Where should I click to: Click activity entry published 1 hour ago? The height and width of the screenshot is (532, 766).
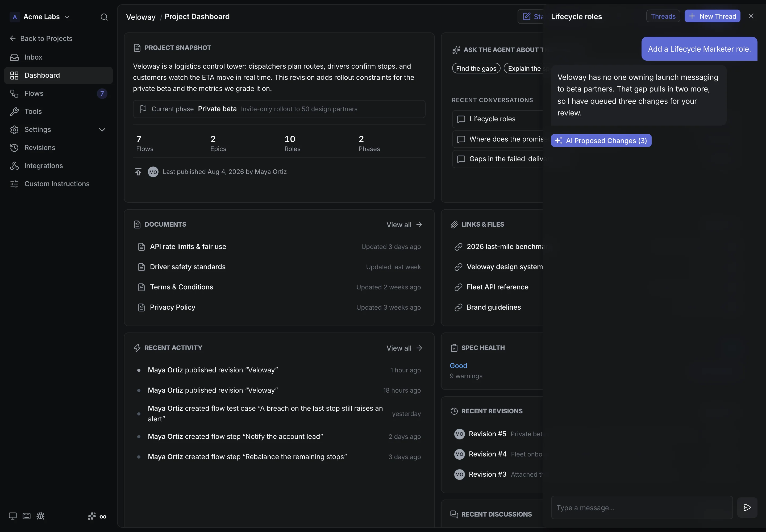coord(279,370)
